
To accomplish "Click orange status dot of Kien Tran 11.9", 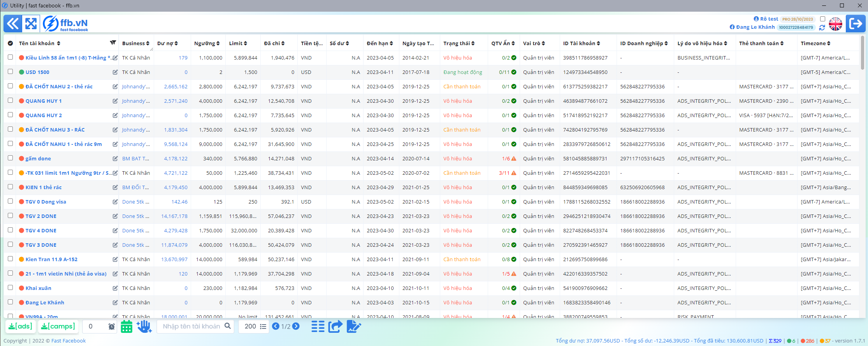I will tap(22, 259).
